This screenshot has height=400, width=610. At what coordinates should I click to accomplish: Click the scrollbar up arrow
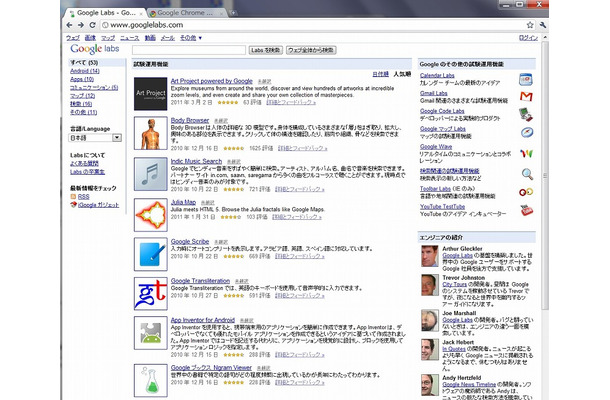pos(545,37)
